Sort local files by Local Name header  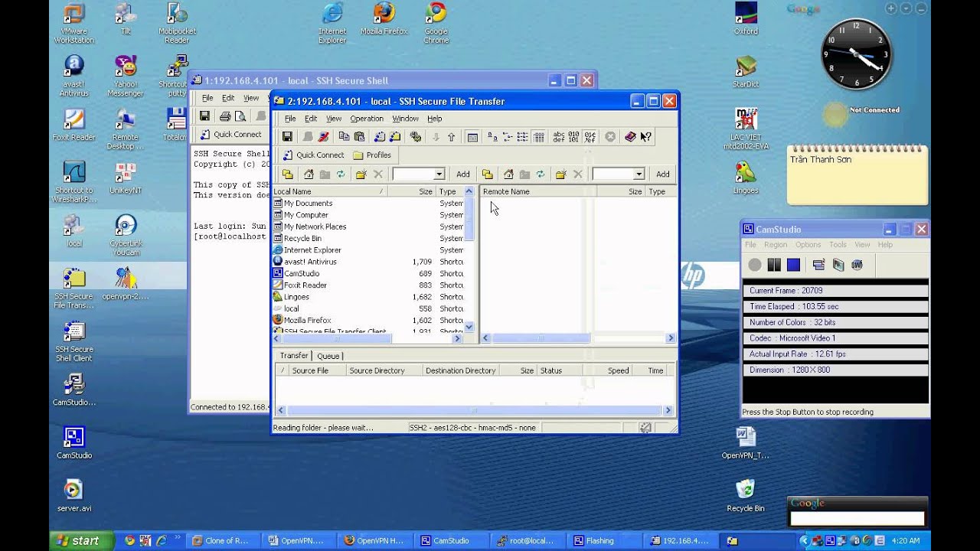click(x=329, y=191)
